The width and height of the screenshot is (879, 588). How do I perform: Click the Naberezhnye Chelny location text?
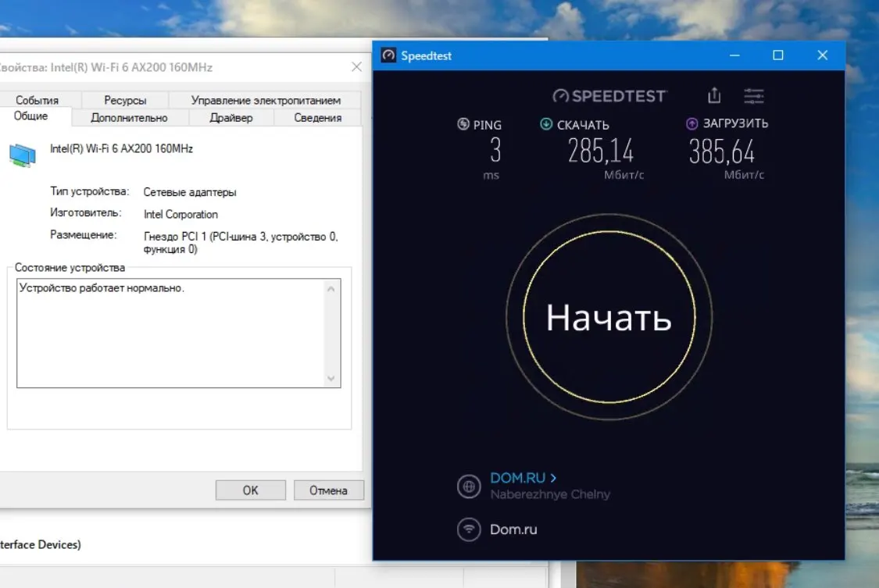pyautogui.click(x=550, y=494)
